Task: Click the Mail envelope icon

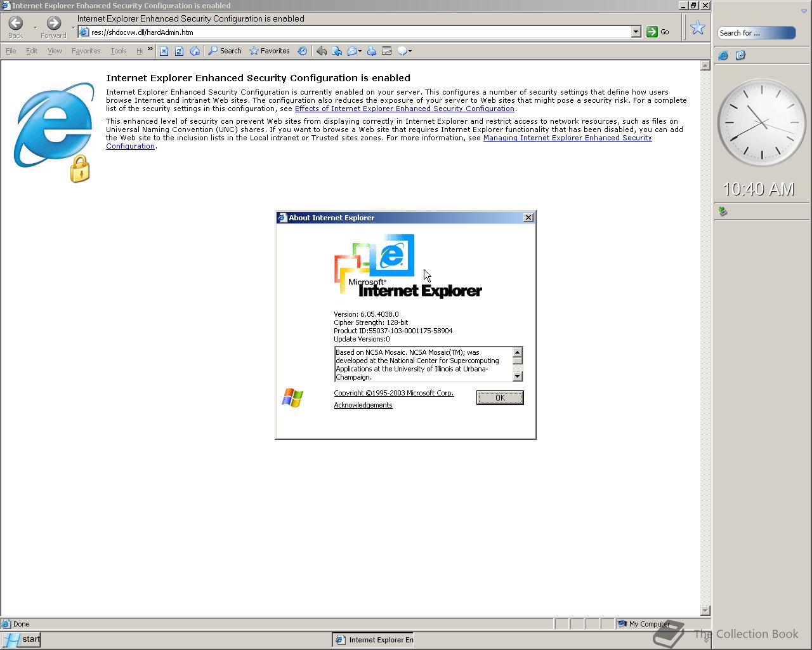Action: (x=351, y=51)
